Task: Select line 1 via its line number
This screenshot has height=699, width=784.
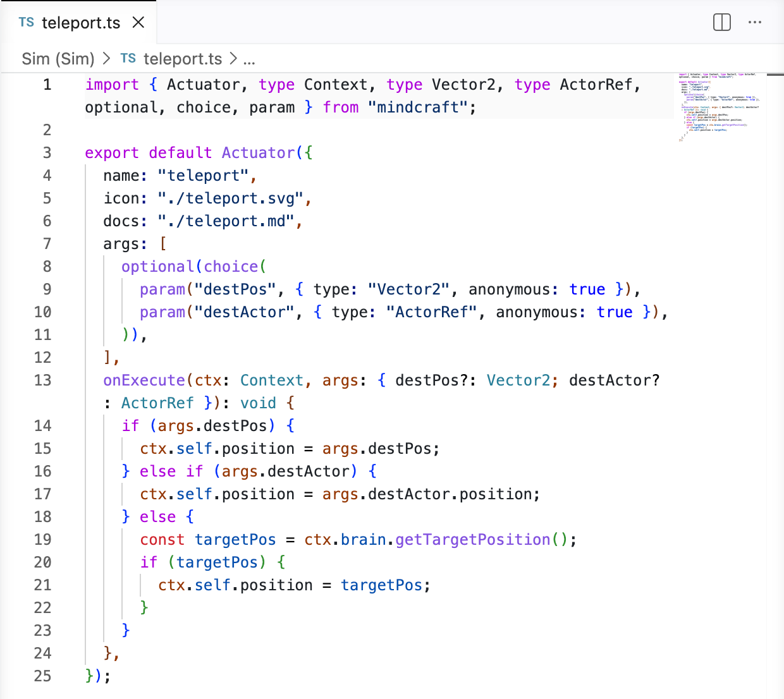Action: pos(46,84)
